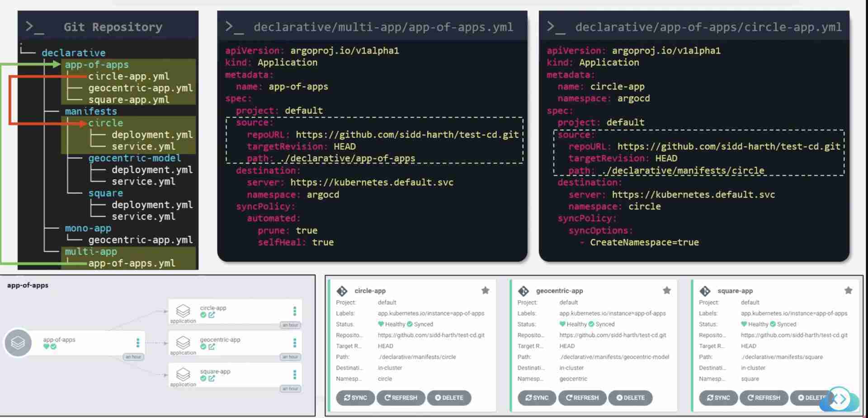
Task: Click the Healthy heart icon in circle-app card
Action: [x=381, y=324]
